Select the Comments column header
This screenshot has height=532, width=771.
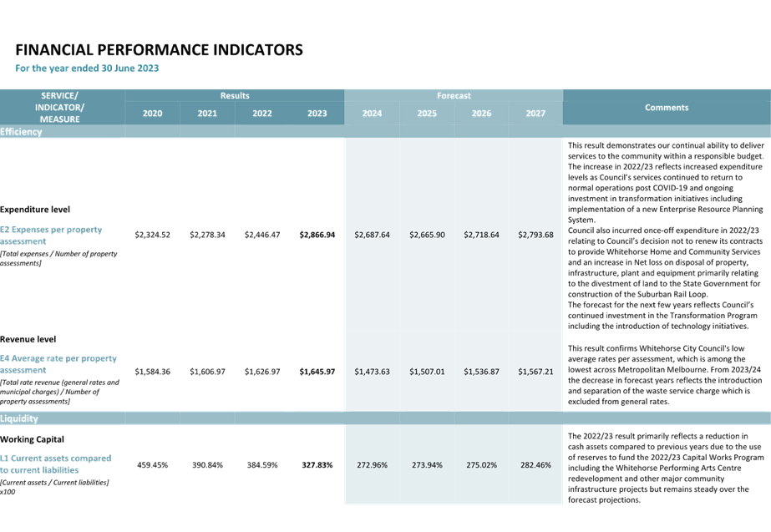[x=666, y=108]
